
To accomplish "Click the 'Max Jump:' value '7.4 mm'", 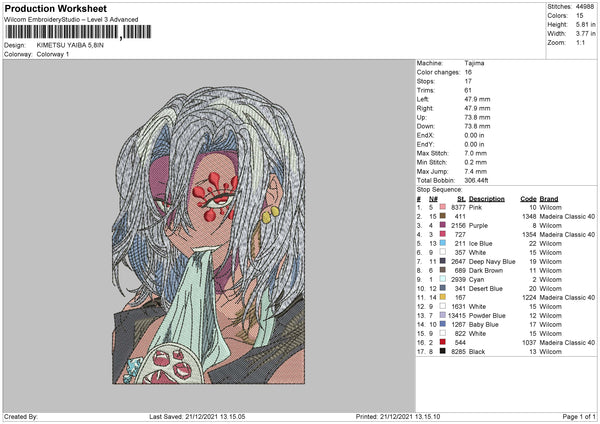I will coord(476,171).
